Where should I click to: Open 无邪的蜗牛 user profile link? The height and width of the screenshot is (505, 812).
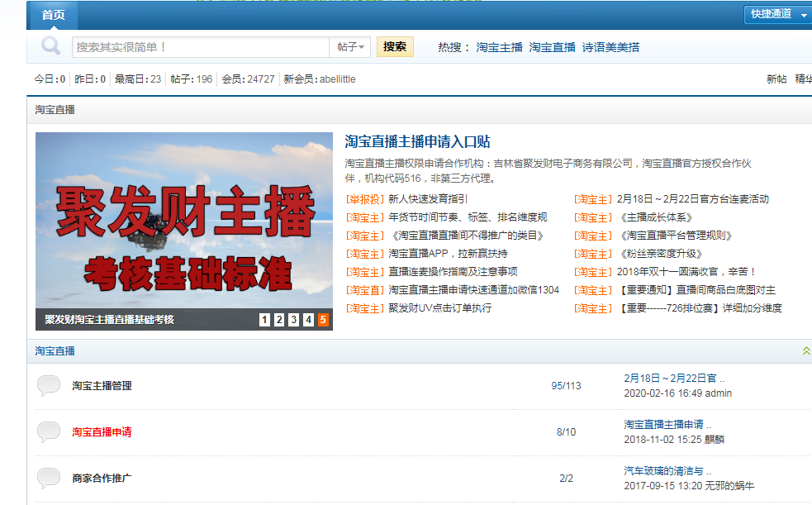[729, 486]
